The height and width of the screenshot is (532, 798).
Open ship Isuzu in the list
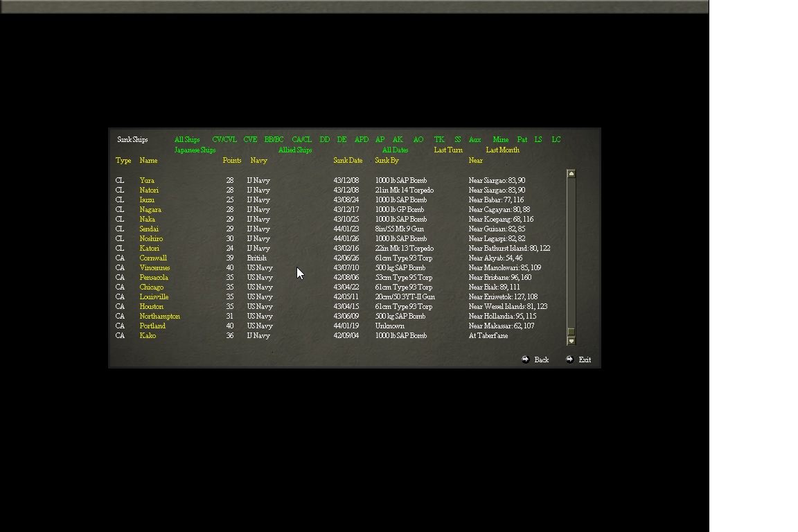pos(147,200)
